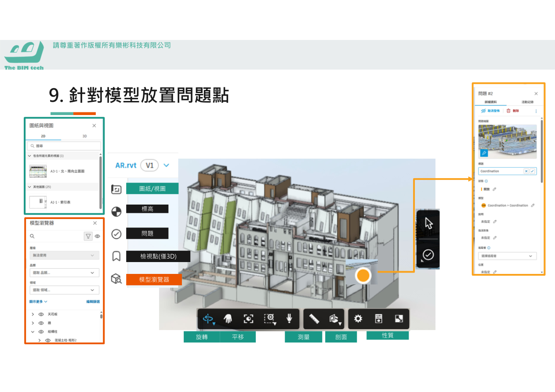Open the 選取 領域 dropdown
The height and width of the screenshot is (392, 555).
[x=64, y=290]
